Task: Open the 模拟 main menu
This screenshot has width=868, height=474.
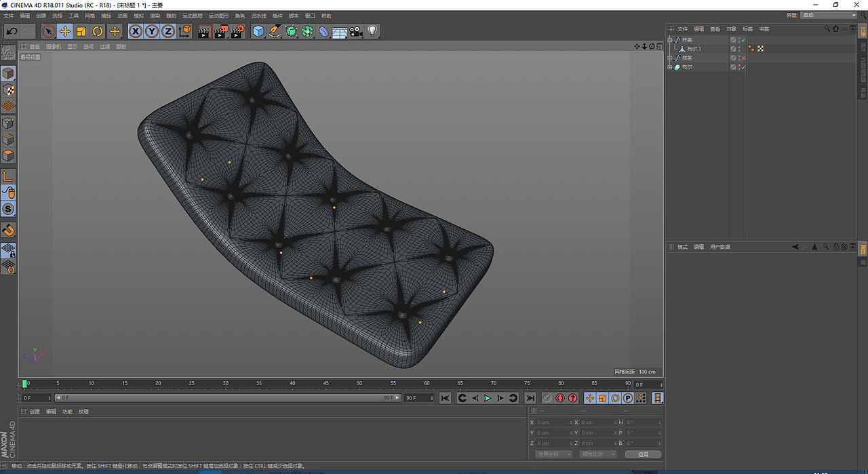Action: click(138, 16)
